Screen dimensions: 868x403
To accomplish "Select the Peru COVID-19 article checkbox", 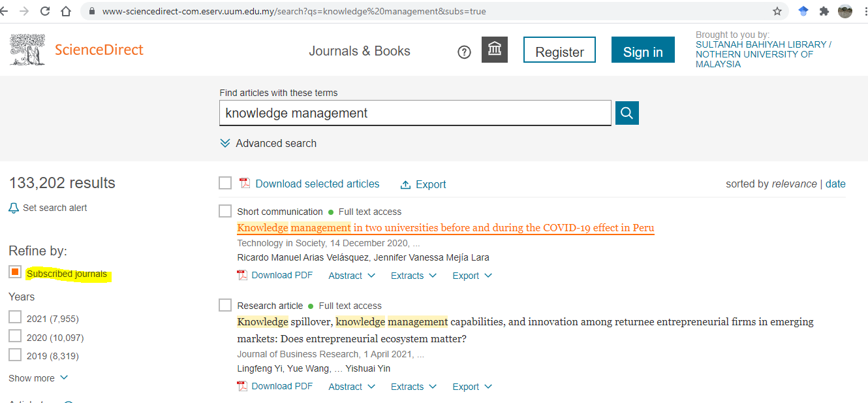I will (x=225, y=211).
